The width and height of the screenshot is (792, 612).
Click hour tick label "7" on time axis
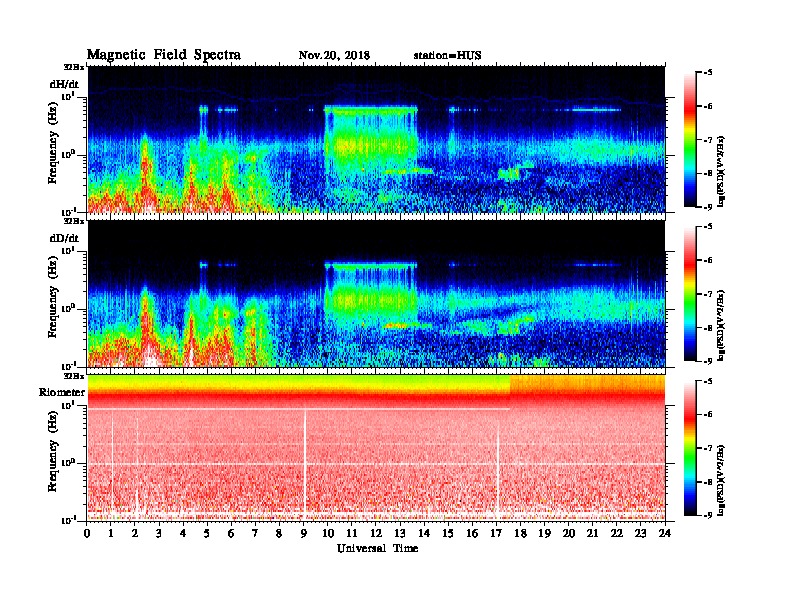coord(256,534)
